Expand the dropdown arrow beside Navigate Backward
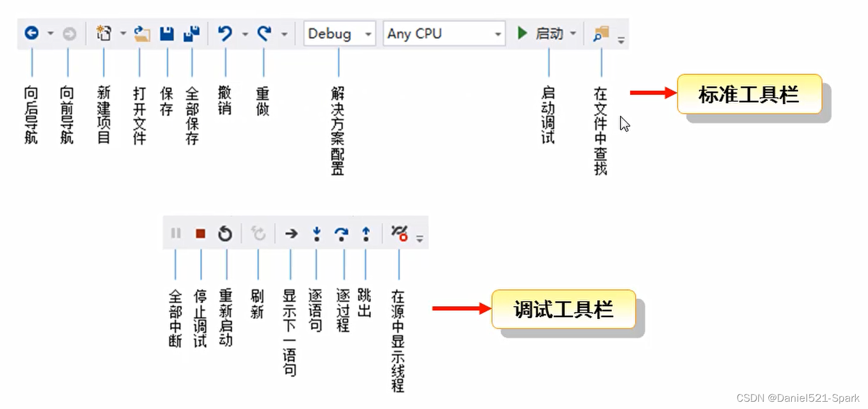Image resolution: width=868 pixels, height=409 pixels. tap(50, 34)
